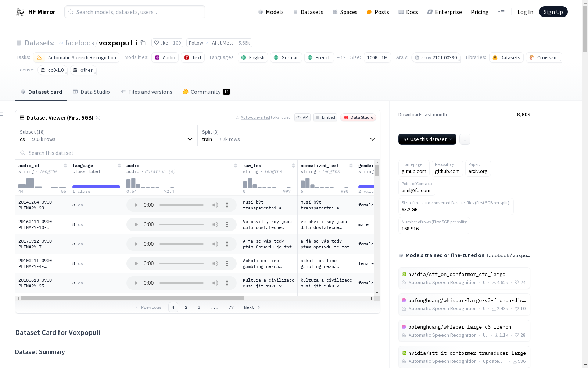Viewport: 588px width, 368px height.
Task: Go to Datasets in the top navigation
Action: point(308,12)
